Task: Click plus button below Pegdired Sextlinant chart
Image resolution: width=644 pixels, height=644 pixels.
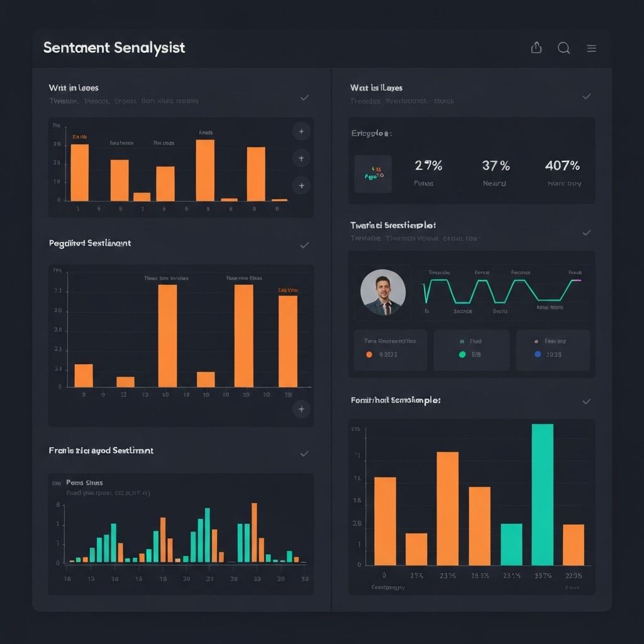Action: [302, 409]
